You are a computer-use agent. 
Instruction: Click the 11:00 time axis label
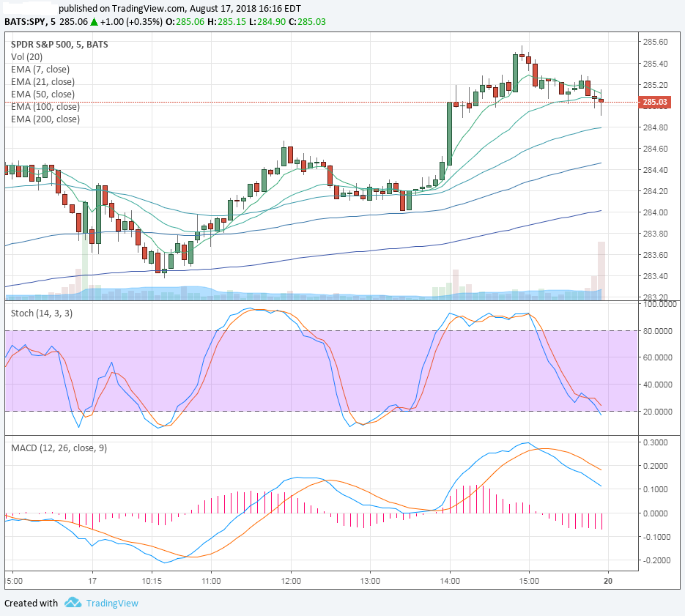pyautogui.click(x=211, y=581)
